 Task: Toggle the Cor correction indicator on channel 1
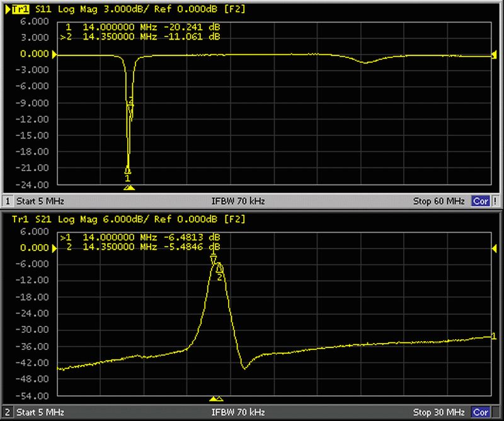coord(481,201)
